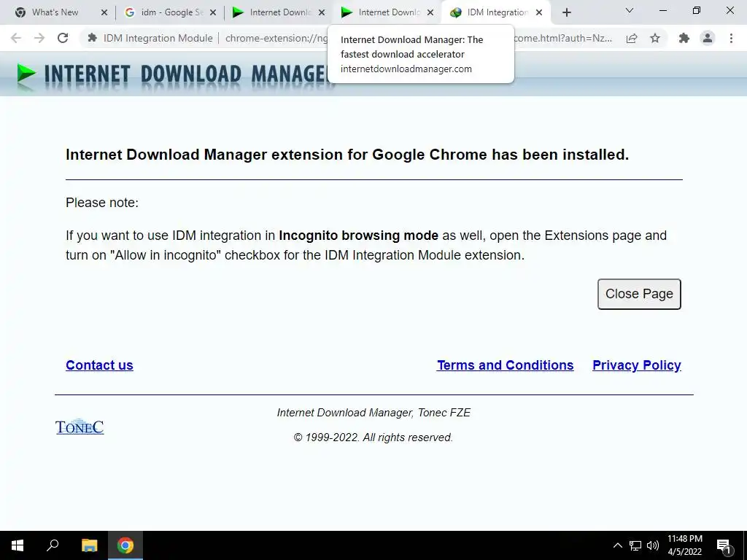Click the green arrow IDM logo

click(x=26, y=75)
